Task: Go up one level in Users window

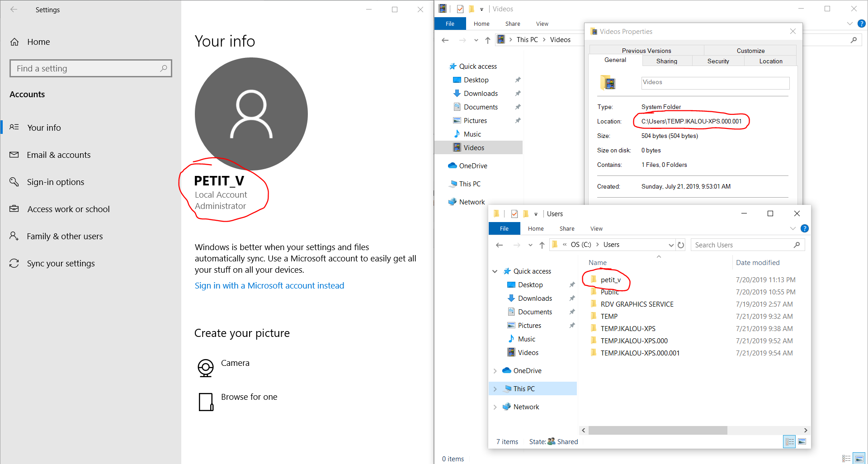Action: point(542,245)
